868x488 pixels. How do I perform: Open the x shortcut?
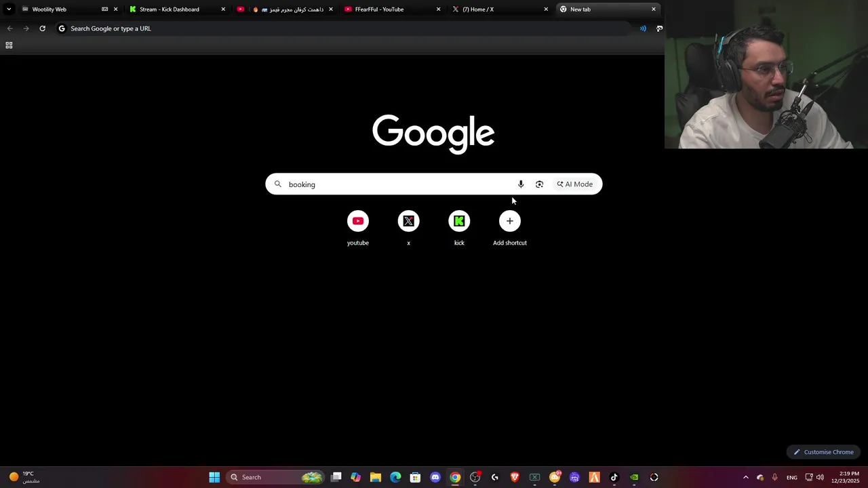408,228
